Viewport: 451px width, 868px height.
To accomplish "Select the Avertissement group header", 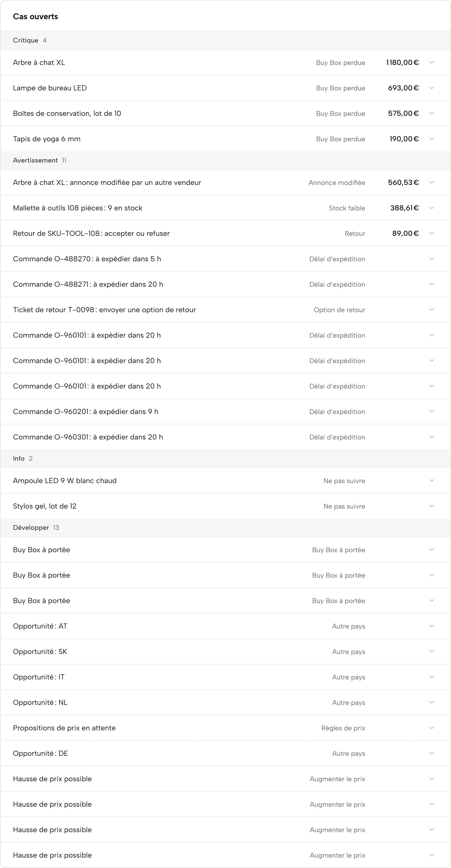I will pyautogui.click(x=225, y=160).
